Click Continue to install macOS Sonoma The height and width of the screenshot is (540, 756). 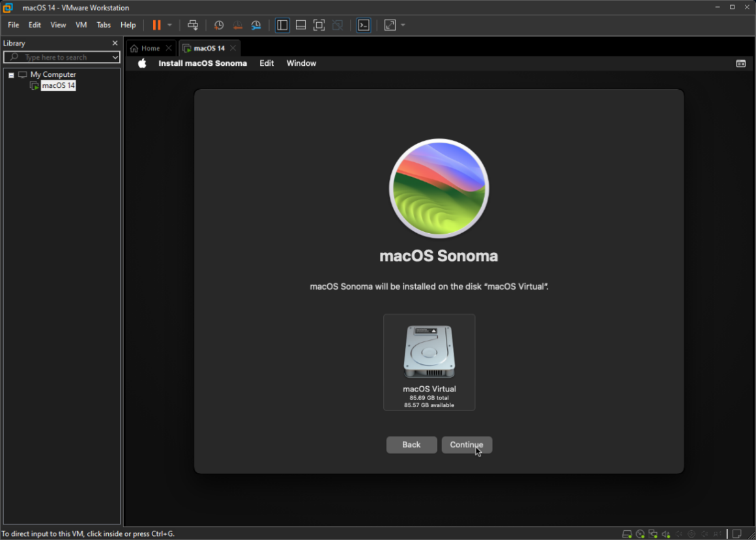pyautogui.click(x=467, y=445)
